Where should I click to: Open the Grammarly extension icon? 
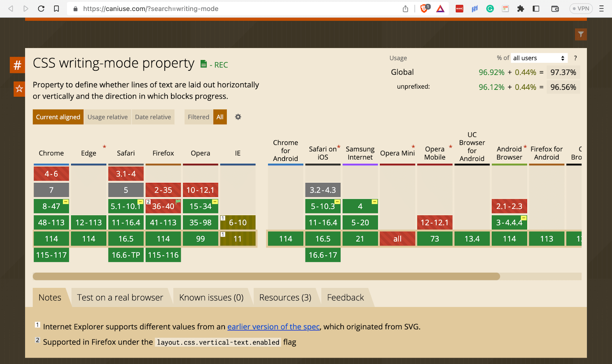pyautogui.click(x=490, y=8)
